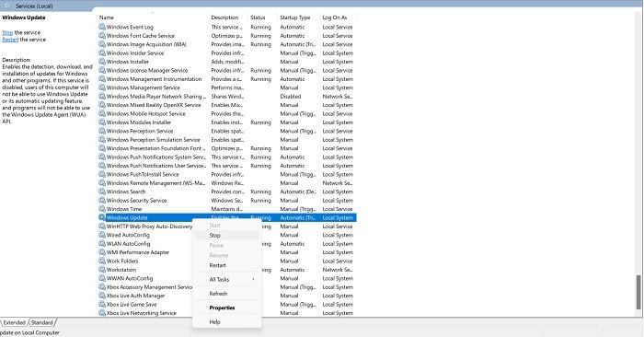The height and width of the screenshot is (337, 644).
Task: Click the gear icon beside Windows Search
Action: tap(102, 192)
